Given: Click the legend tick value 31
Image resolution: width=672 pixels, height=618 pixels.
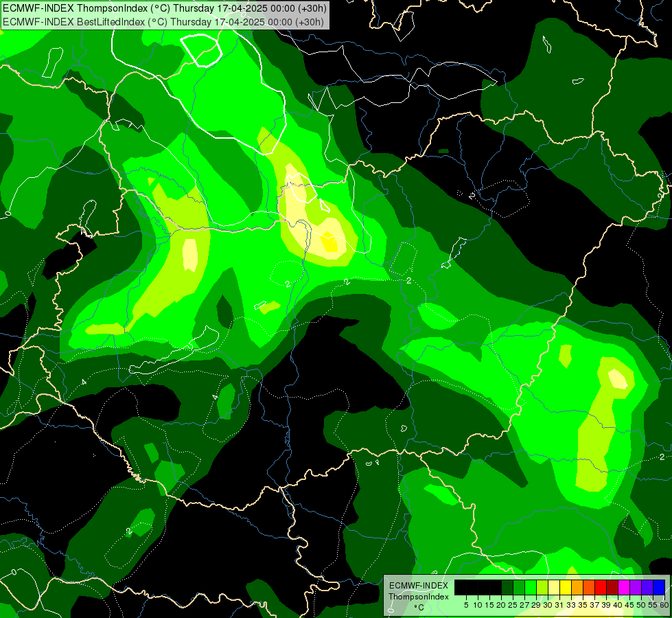Looking at the screenshot, I should pos(559,605).
